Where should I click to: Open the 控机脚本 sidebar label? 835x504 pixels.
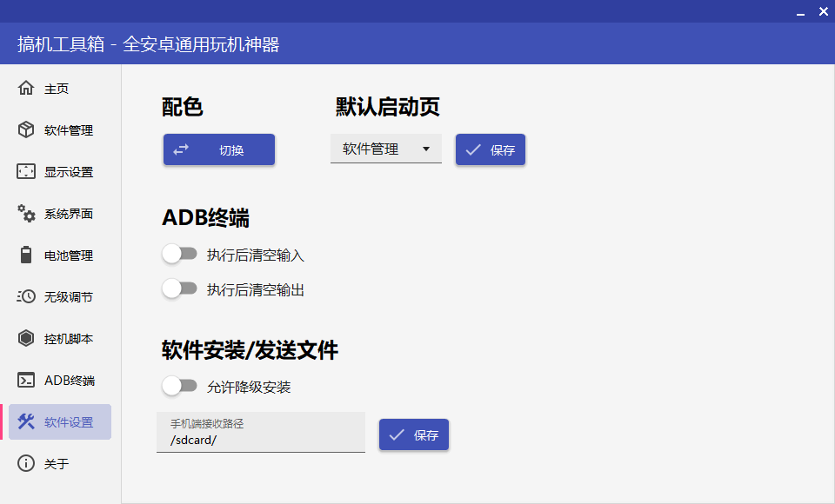(69, 339)
